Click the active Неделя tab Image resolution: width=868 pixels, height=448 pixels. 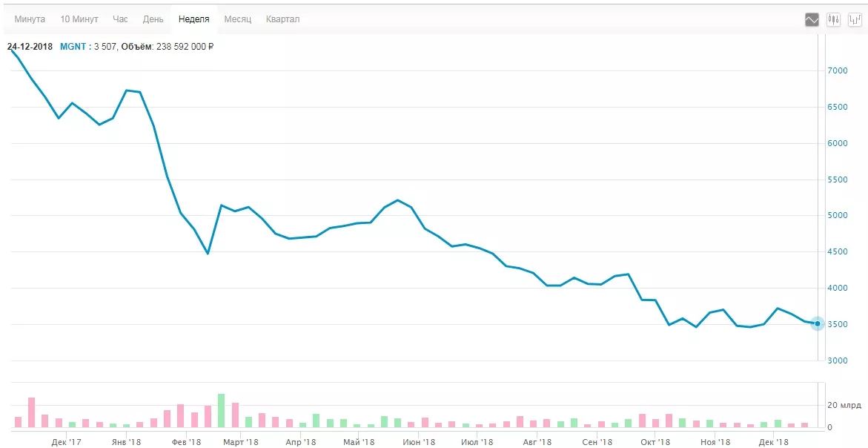(193, 19)
